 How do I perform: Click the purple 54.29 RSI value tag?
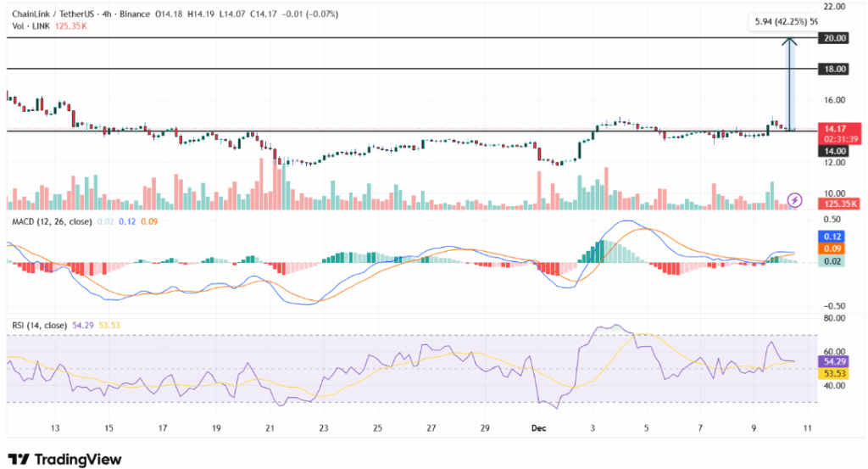(x=834, y=362)
